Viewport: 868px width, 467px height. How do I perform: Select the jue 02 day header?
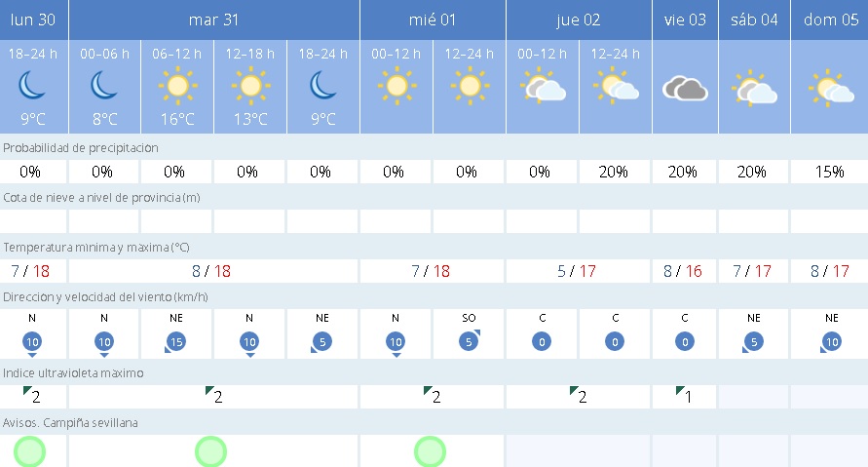click(579, 19)
